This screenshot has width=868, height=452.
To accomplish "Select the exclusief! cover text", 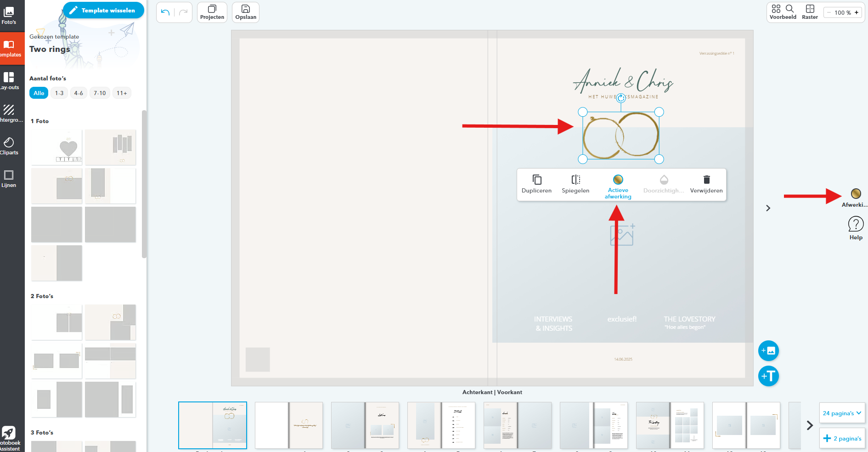I will [622, 319].
